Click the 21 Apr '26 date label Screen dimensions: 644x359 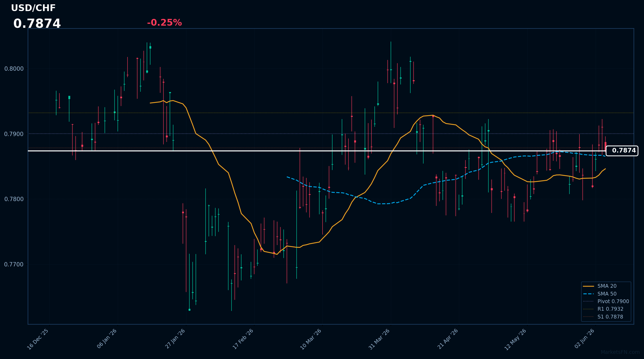click(x=448, y=339)
